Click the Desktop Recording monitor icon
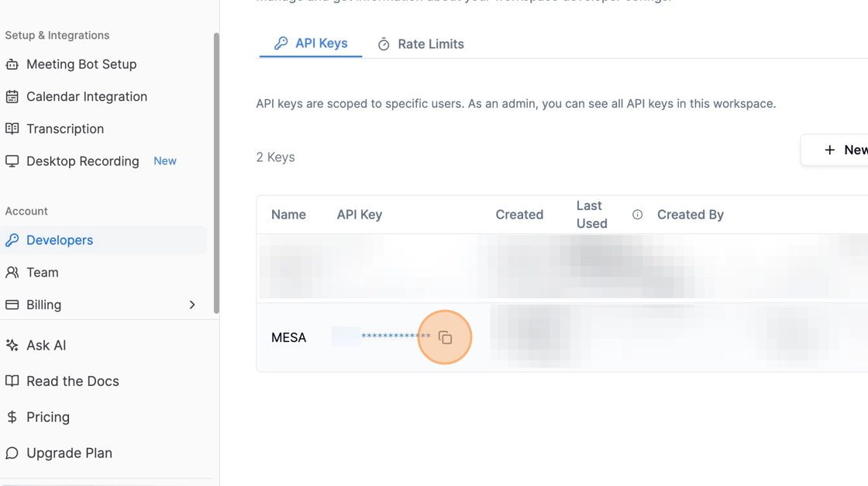This screenshot has height=486, width=868. (12, 161)
